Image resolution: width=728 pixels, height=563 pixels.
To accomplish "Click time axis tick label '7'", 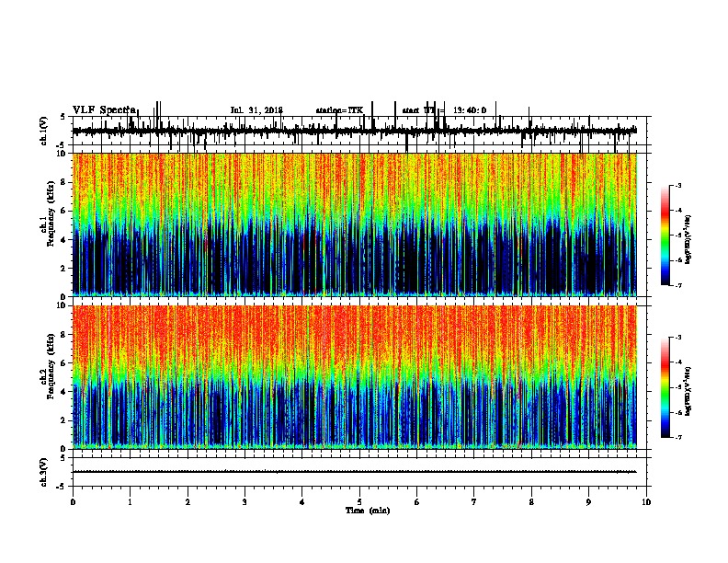I will [474, 502].
